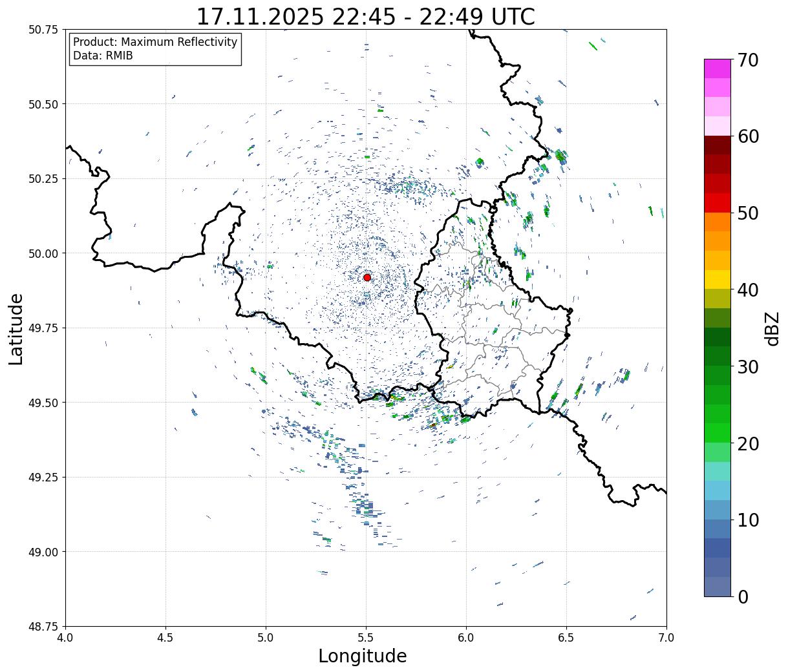Click the colorbar tick label 70
Viewport: 788px width, 672px height.
click(x=747, y=60)
